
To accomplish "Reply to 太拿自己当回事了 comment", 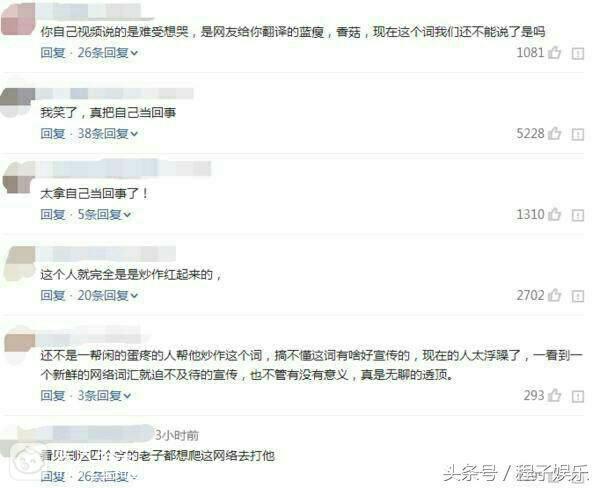I will point(53,214).
